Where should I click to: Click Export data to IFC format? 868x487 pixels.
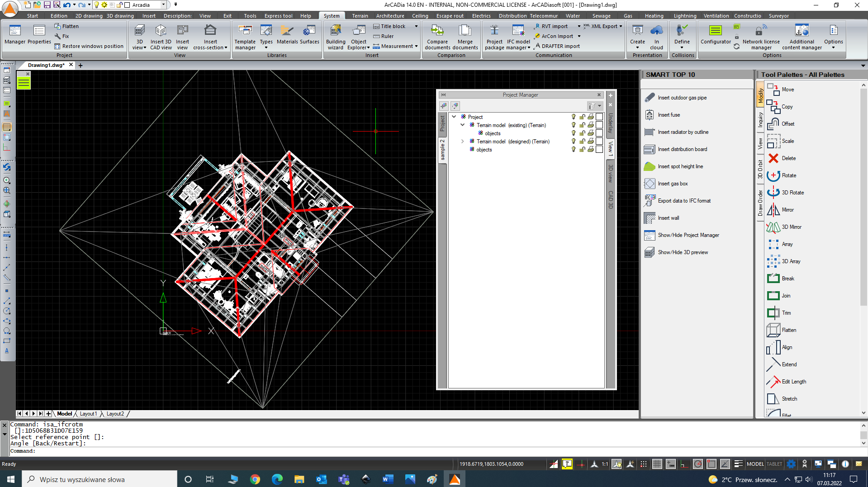[x=684, y=201]
